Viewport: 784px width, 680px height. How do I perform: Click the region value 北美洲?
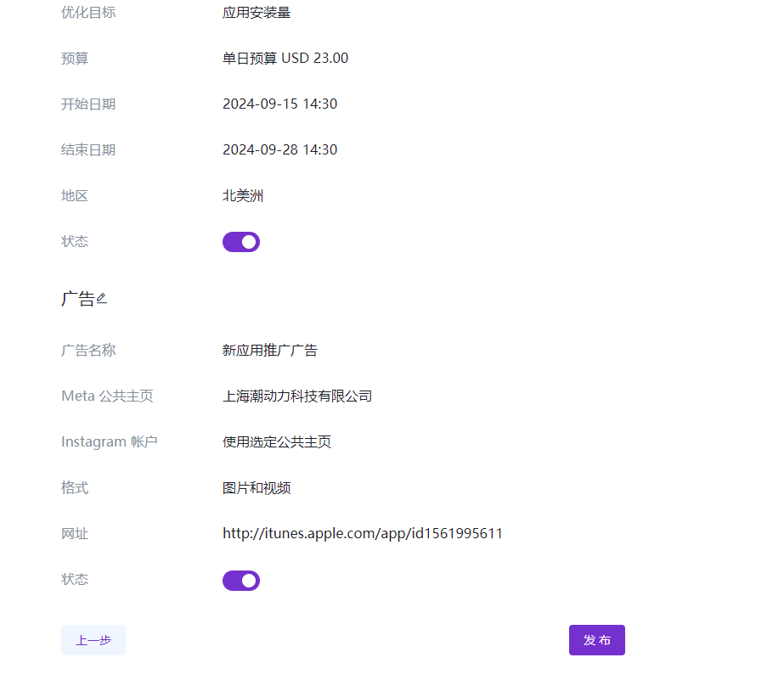pyautogui.click(x=243, y=196)
